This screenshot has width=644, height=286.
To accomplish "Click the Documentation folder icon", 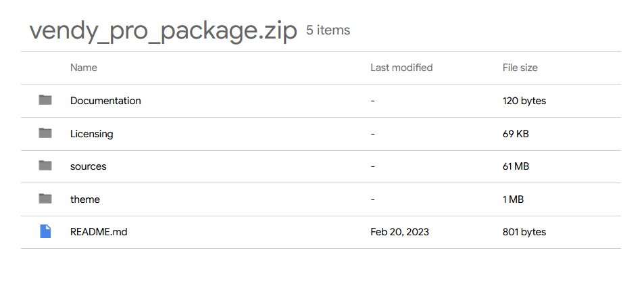I will pyautogui.click(x=45, y=100).
